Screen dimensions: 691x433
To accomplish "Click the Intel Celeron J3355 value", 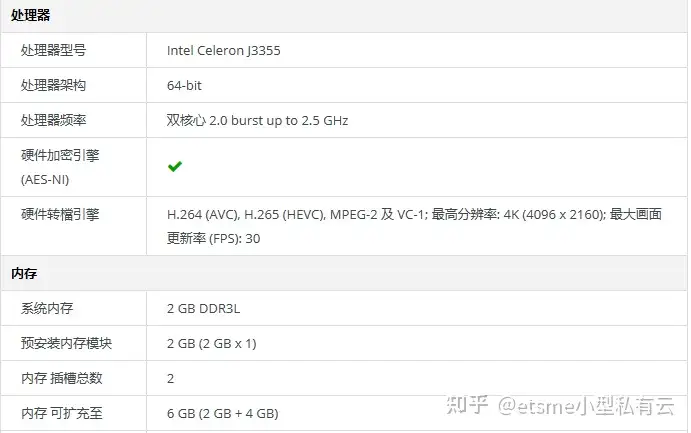I will 223,51.
